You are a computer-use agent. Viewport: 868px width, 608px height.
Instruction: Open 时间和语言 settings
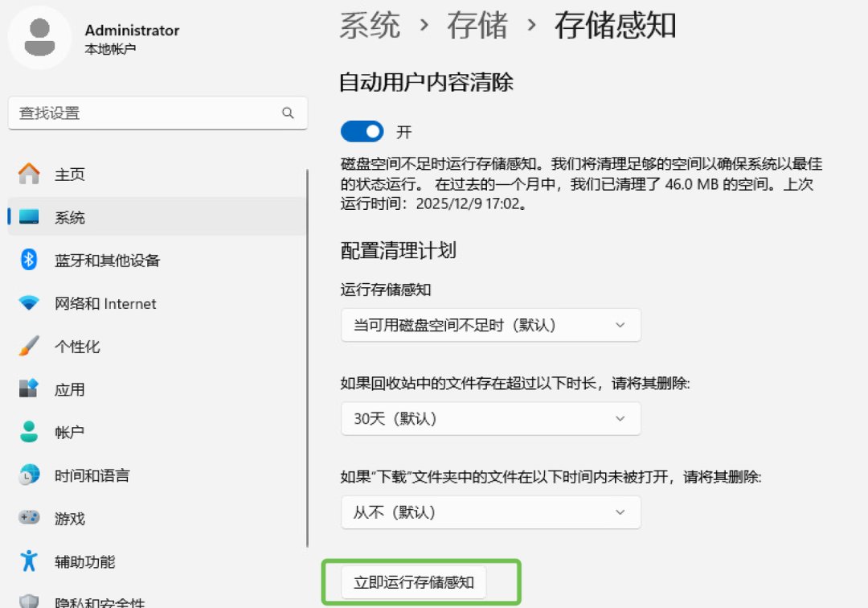(x=158, y=475)
